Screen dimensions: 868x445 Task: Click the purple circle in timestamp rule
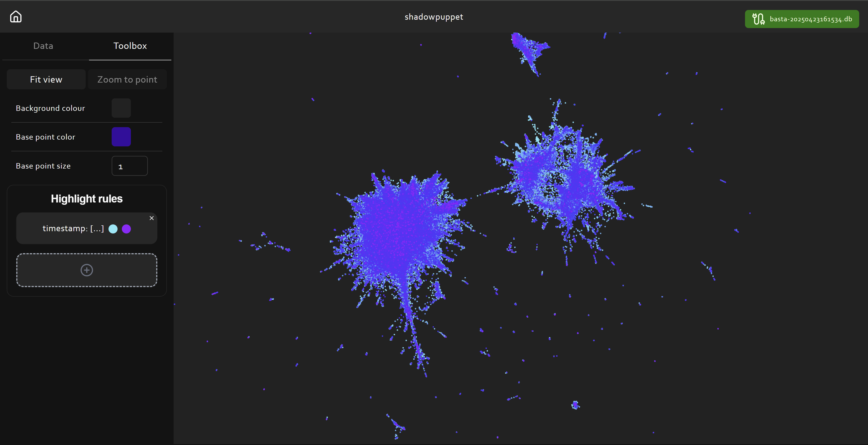click(x=126, y=229)
